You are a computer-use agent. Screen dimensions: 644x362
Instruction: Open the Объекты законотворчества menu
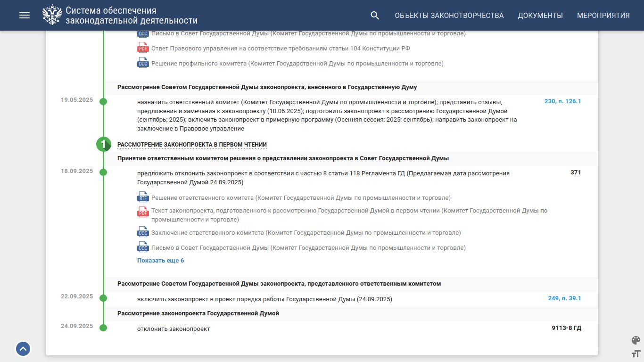point(449,15)
